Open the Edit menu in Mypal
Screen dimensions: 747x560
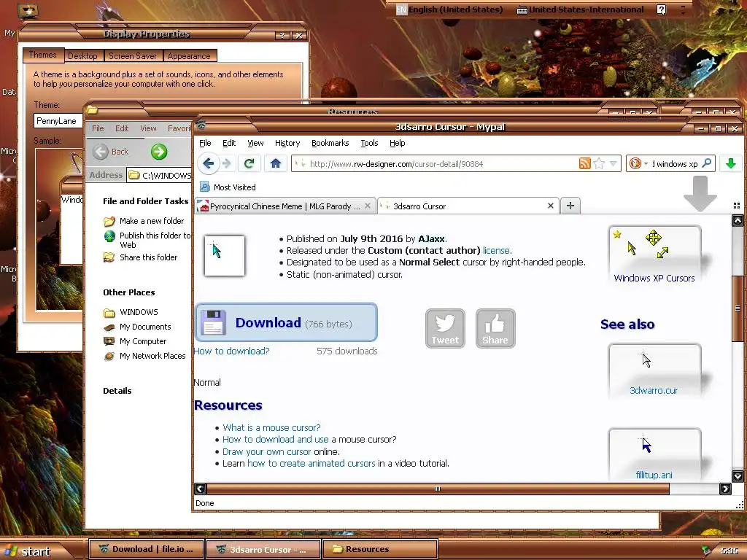[x=229, y=143]
